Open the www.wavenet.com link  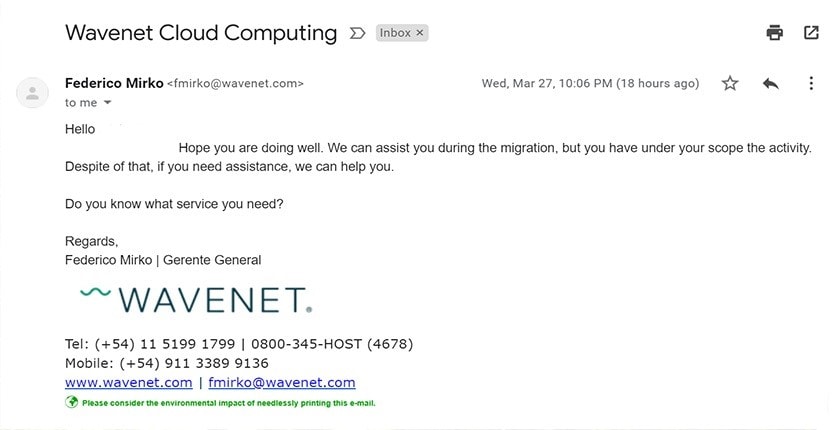(129, 382)
